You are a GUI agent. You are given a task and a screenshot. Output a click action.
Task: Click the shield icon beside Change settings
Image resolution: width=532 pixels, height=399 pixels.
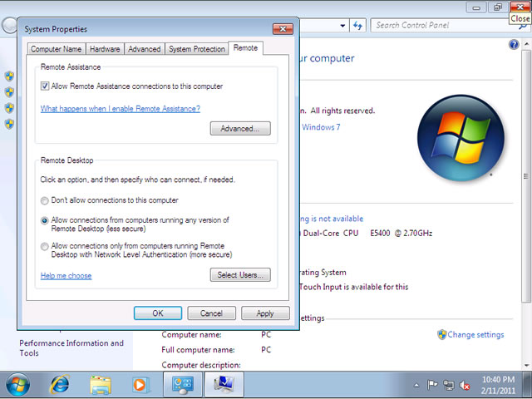(x=441, y=334)
